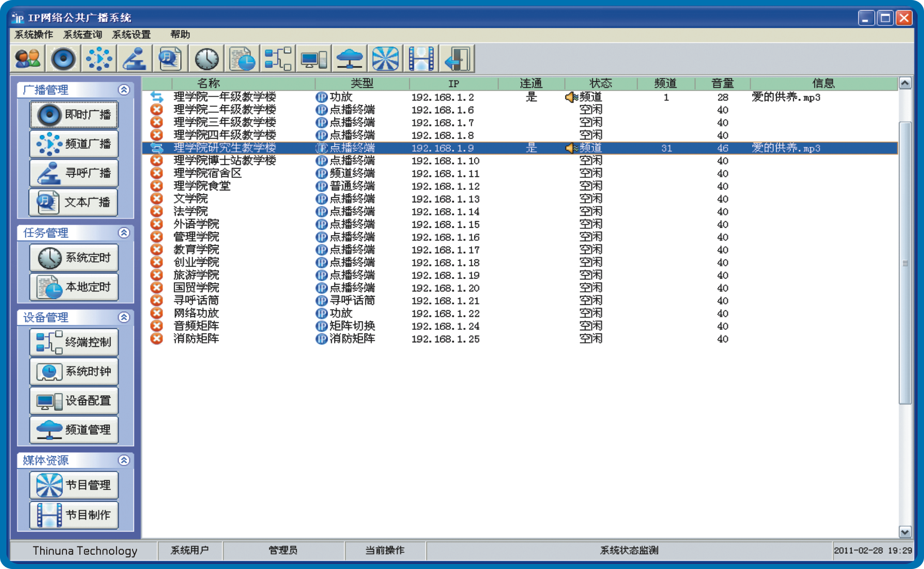Click the vertical scrollbar down arrow
The width and height of the screenshot is (924, 569).
point(905,532)
